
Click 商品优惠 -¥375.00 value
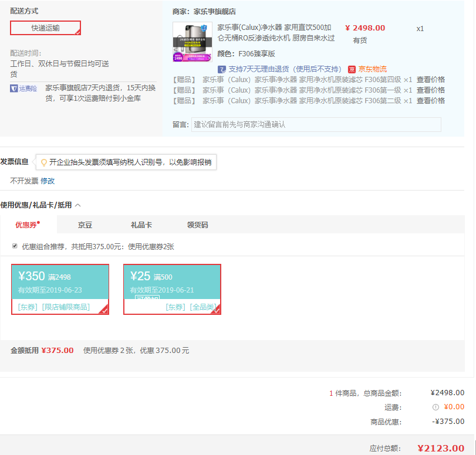pos(448,422)
